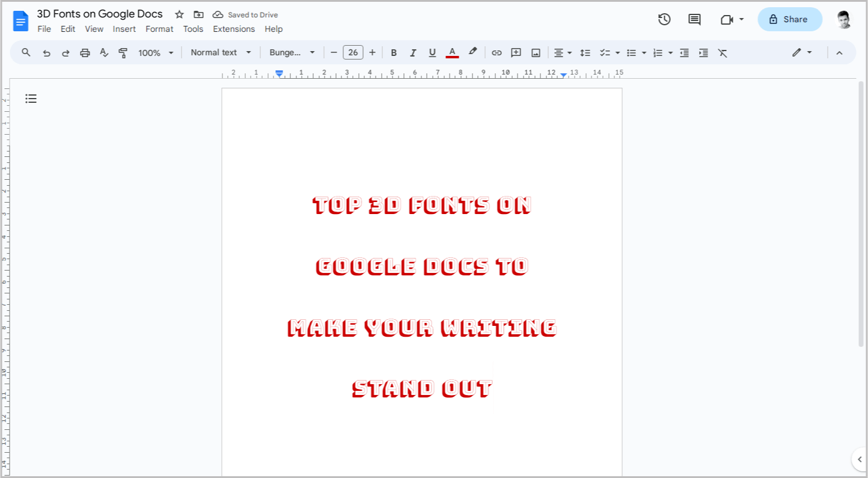Open the Insert menu
This screenshot has height=478, width=868.
tap(124, 29)
